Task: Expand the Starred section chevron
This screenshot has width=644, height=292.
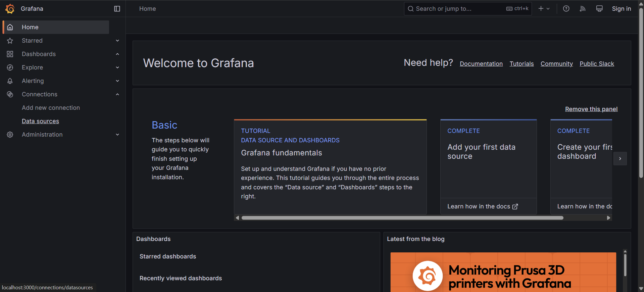Action: point(117,41)
